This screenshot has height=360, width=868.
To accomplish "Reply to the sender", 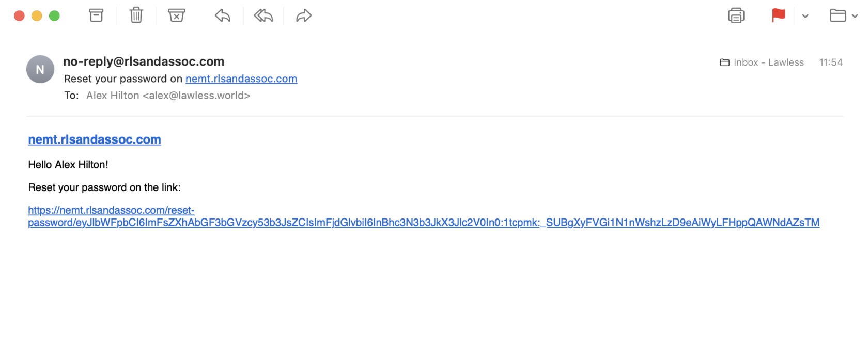I will (222, 15).
